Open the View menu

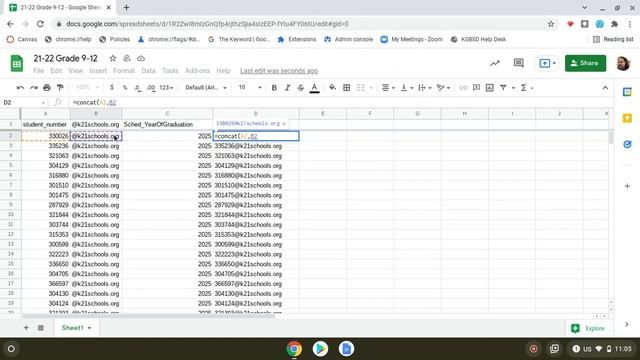[76, 71]
